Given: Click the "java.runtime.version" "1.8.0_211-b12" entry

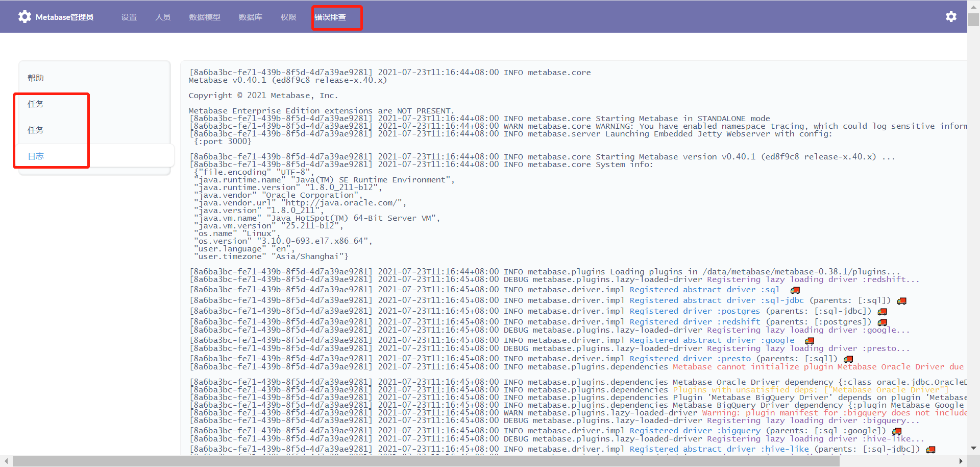Looking at the screenshot, I should pyautogui.click(x=288, y=188).
